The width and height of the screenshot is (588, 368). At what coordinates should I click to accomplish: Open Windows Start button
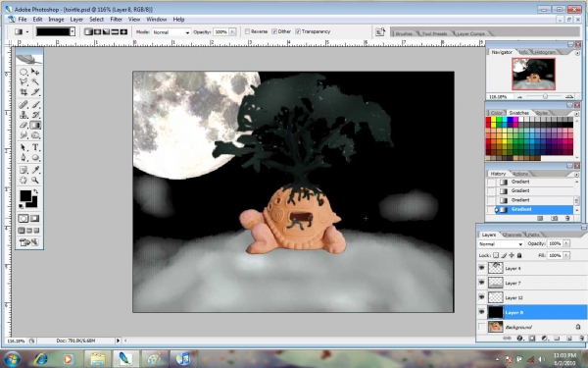click(x=13, y=358)
